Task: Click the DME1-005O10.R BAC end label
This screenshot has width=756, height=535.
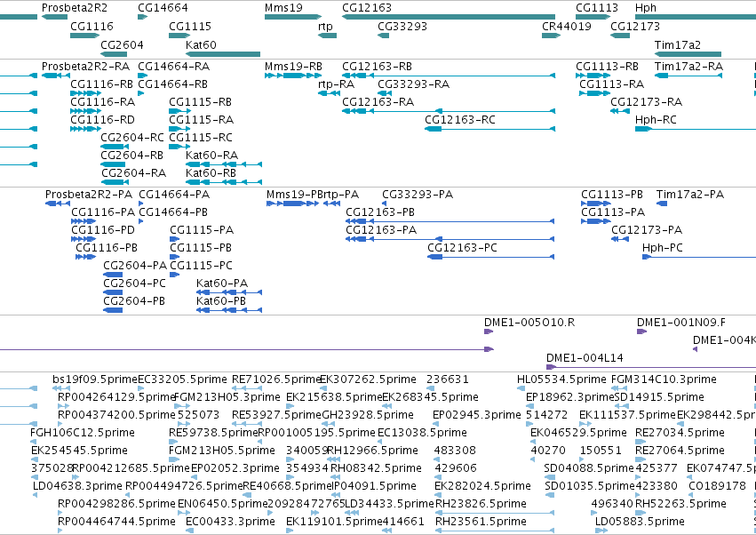Action: tap(529, 323)
